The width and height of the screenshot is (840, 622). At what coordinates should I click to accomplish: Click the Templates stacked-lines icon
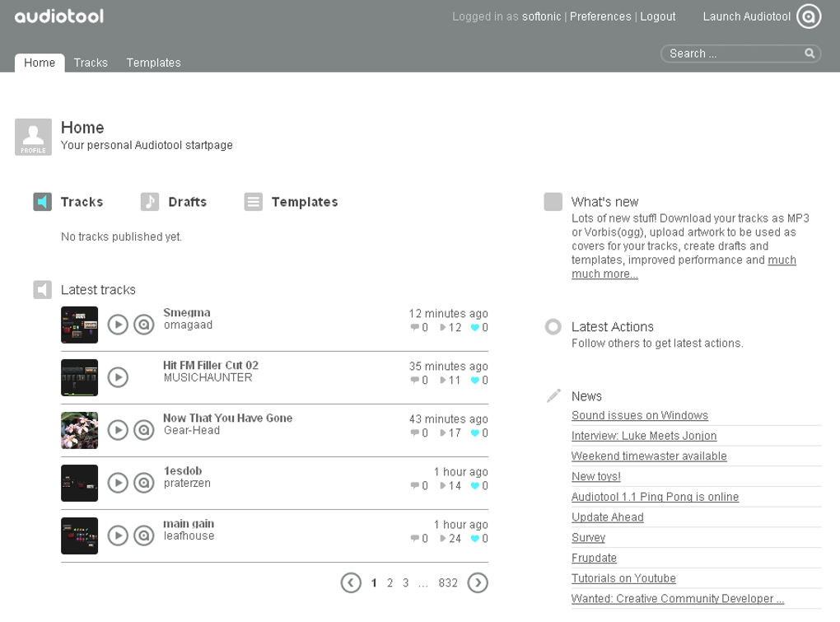253,201
